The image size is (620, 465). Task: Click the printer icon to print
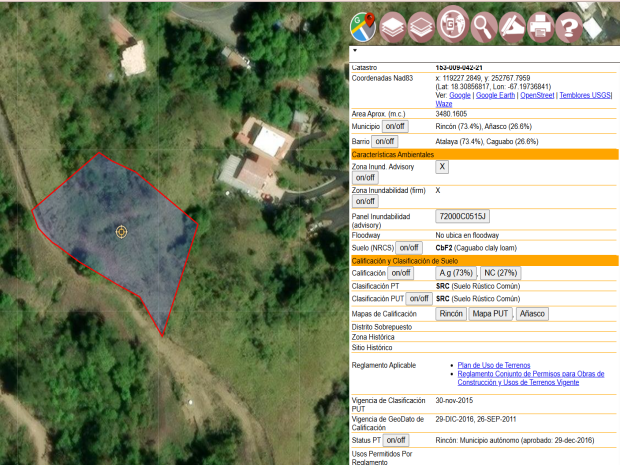click(x=541, y=25)
